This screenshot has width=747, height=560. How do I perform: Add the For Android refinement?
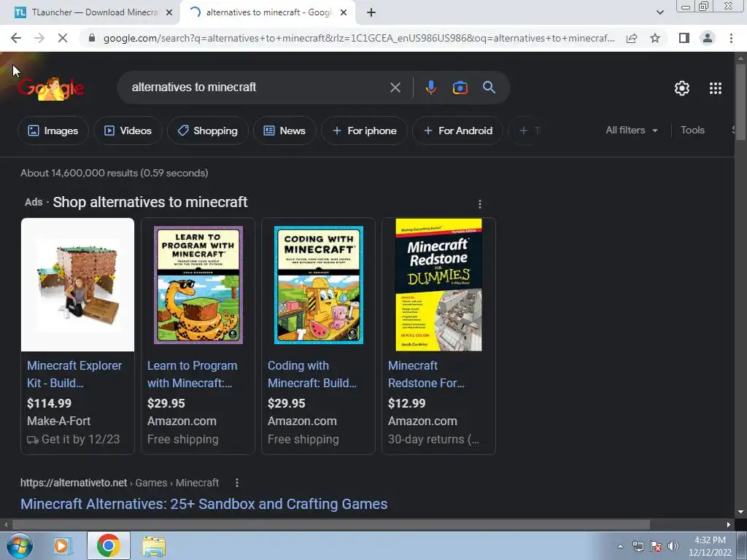457,131
